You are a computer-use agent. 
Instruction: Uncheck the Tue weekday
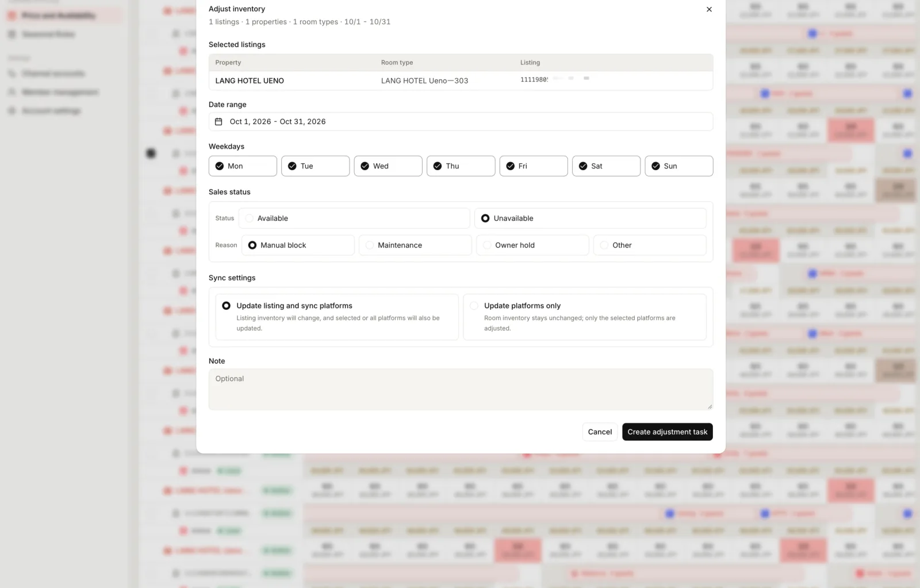click(315, 166)
